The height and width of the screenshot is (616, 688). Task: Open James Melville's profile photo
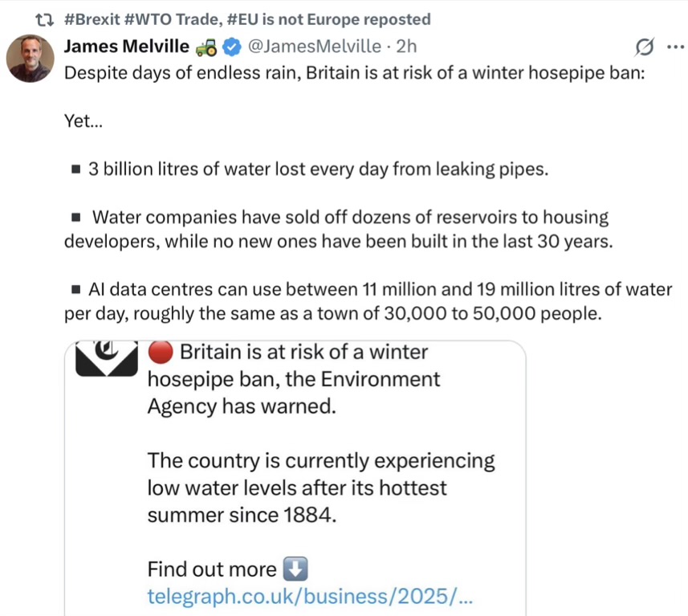pyautogui.click(x=31, y=57)
